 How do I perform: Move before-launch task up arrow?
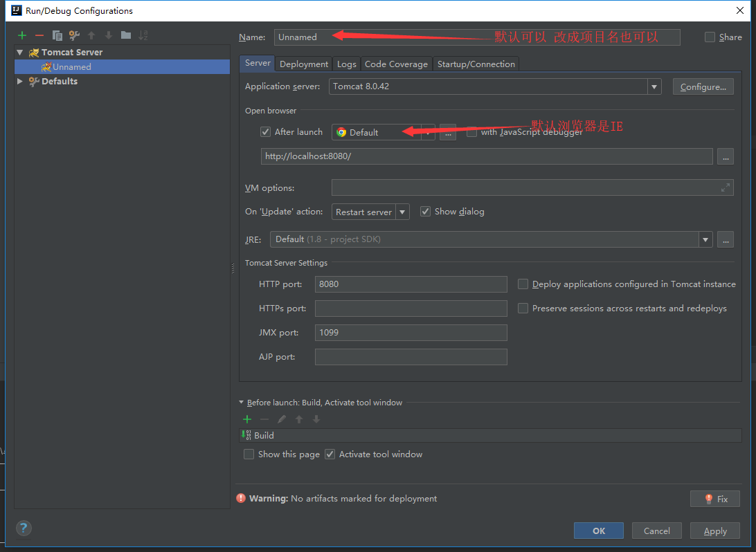(x=299, y=420)
